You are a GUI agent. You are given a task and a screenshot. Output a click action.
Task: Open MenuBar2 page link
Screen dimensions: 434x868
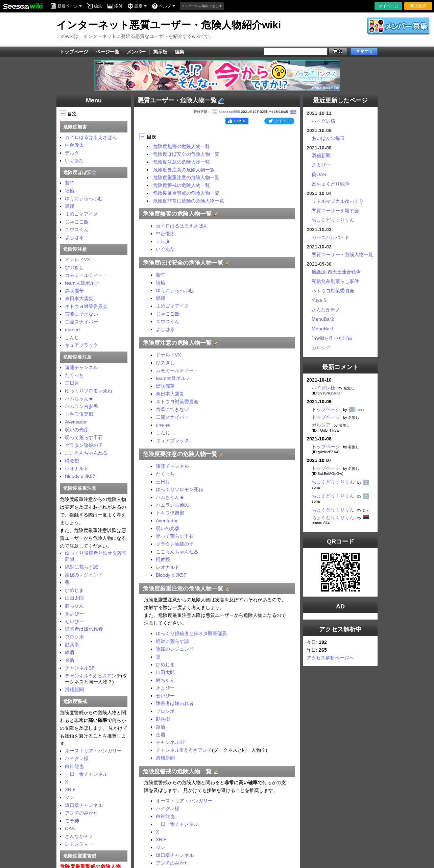point(322,319)
